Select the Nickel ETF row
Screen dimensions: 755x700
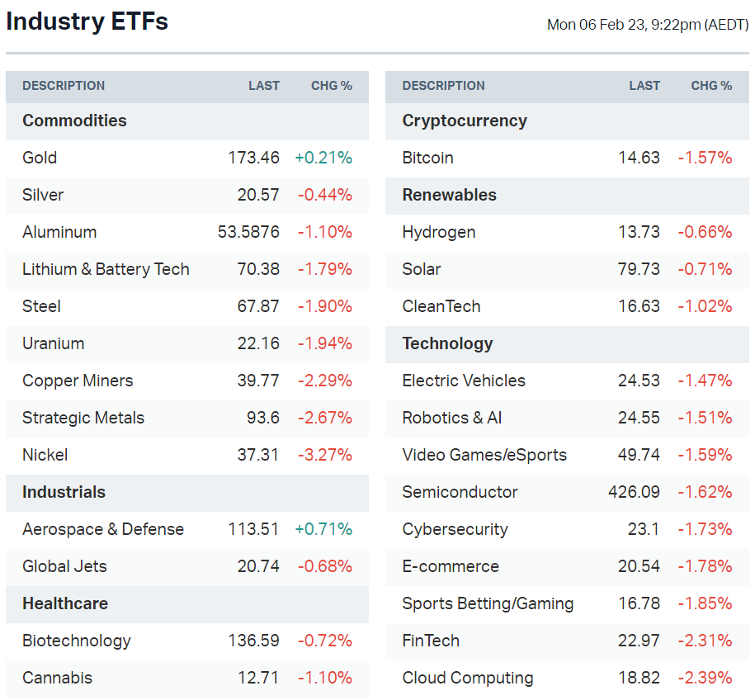point(45,455)
